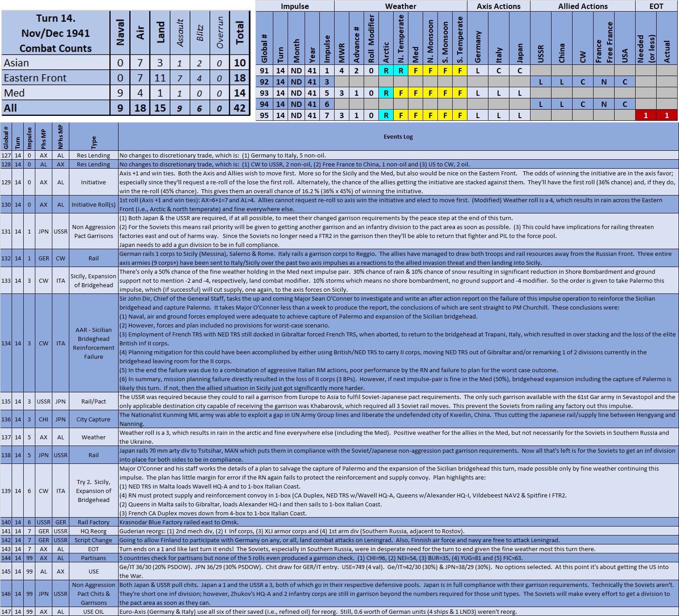Click the italic "Assault" column header
This screenshot has width=679, height=616.
coord(180,33)
